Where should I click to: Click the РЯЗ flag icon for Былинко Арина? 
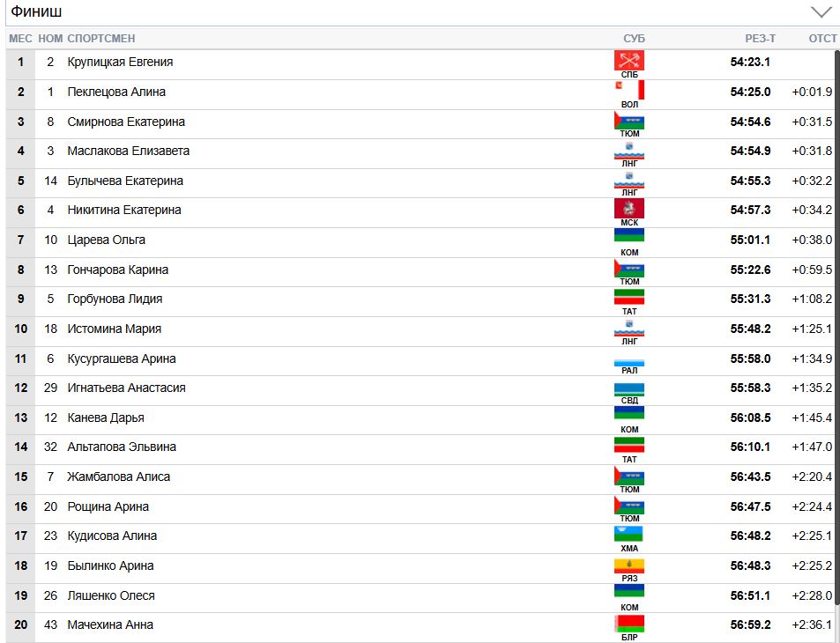629,565
